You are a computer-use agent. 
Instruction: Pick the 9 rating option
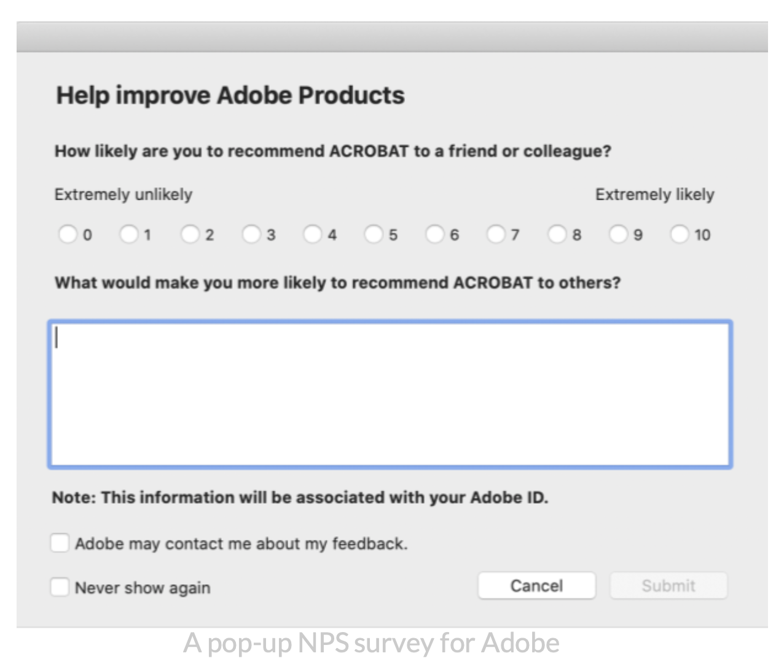(618, 234)
